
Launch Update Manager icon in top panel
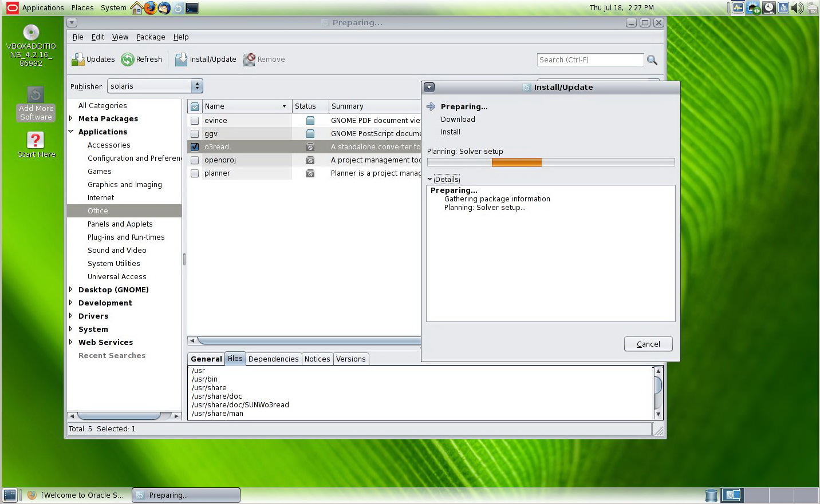click(x=178, y=8)
